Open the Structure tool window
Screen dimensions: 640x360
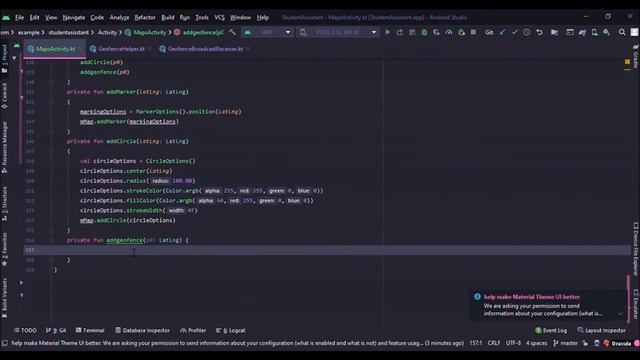click(4, 203)
